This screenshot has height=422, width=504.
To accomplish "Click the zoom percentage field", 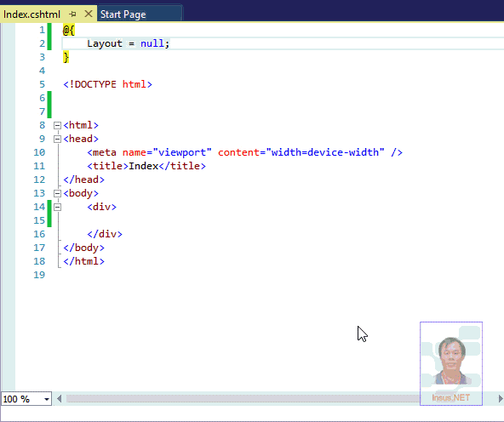I will (x=22, y=399).
